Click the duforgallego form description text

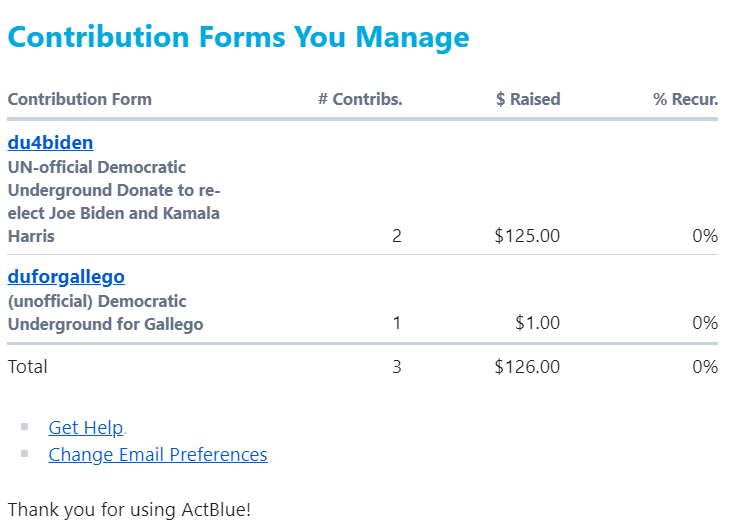[x=105, y=312]
